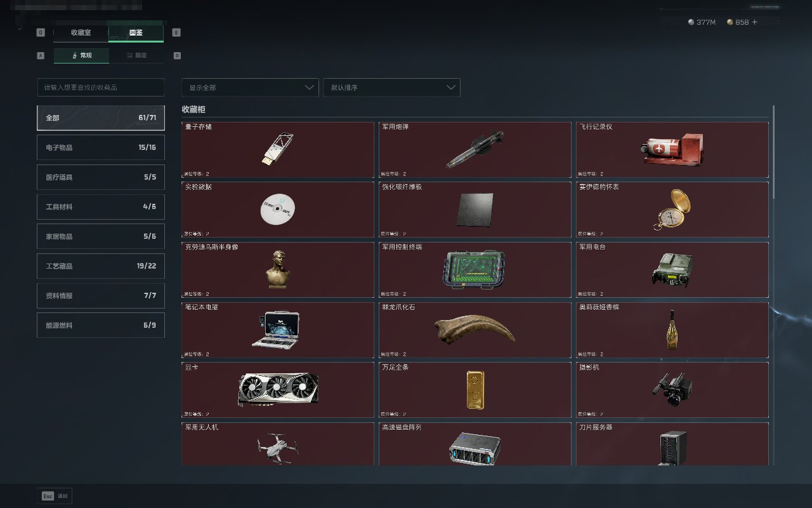
Task: Click the golden pocket watch item
Action: point(672,210)
